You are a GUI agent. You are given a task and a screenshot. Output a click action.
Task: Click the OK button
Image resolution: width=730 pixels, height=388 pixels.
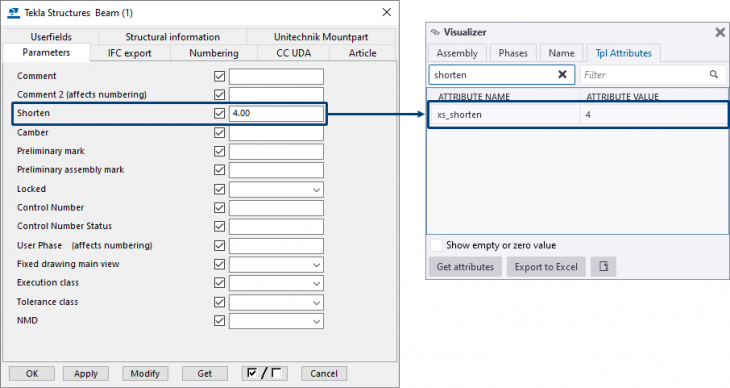[x=32, y=373]
